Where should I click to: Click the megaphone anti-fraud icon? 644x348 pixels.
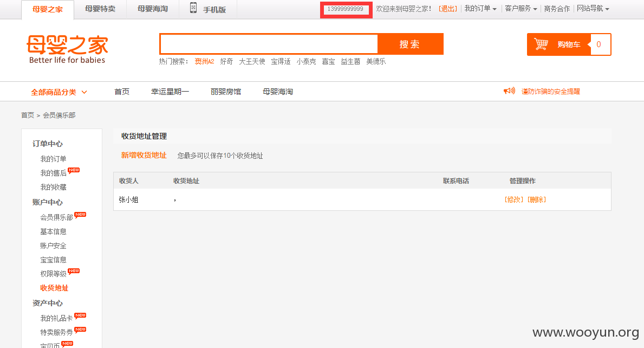click(509, 91)
